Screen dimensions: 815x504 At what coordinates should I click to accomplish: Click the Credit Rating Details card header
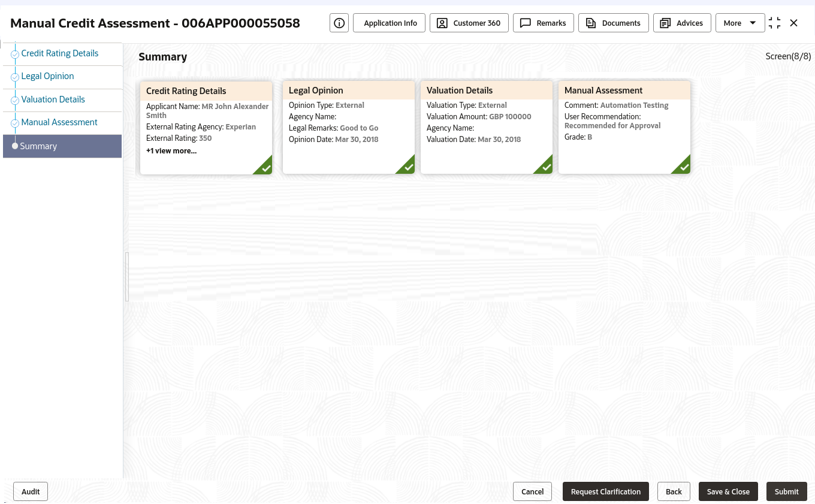tap(206, 91)
